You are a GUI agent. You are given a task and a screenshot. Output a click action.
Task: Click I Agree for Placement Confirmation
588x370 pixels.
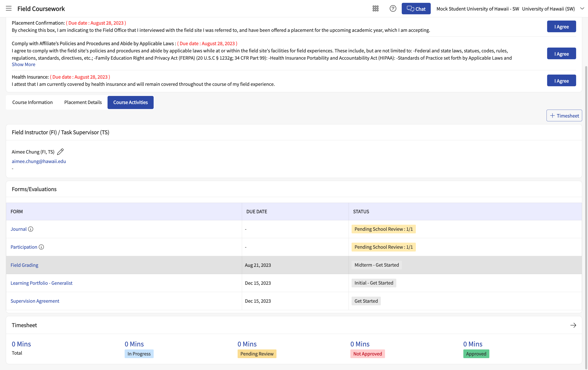[561, 27]
